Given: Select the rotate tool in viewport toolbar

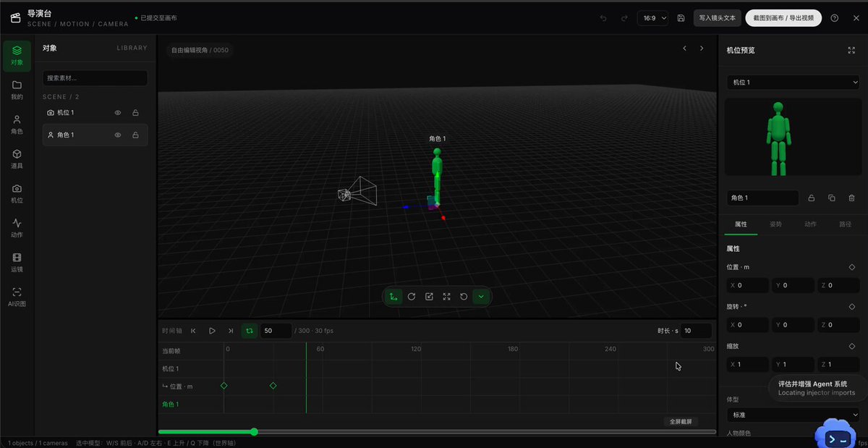Looking at the screenshot, I should coord(411,297).
